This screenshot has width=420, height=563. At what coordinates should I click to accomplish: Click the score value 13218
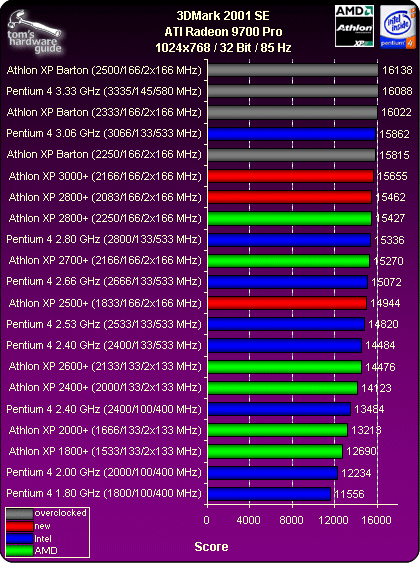click(x=367, y=430)
